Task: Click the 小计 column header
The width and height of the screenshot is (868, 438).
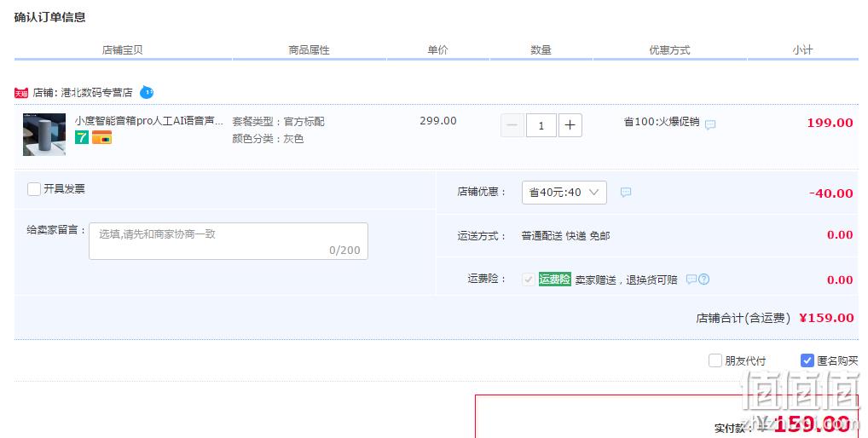Action: point(802,49)
